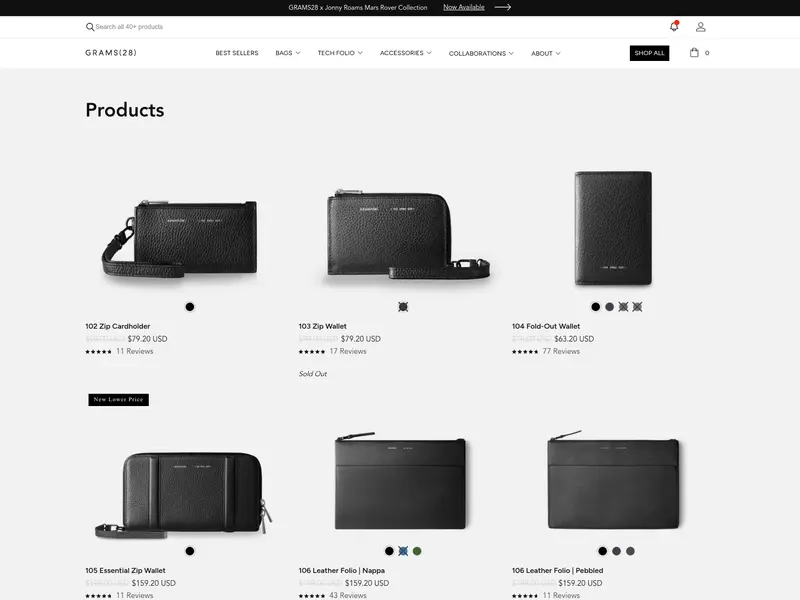The height and width of the screenshot is (600, 800).
Task: Click the arrow next to Now Available
Action: (503, 7)
